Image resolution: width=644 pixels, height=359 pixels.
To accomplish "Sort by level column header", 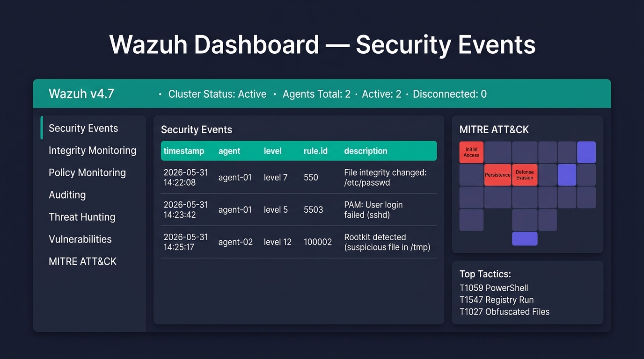I will pyautogui.click(x=273, y=151).
